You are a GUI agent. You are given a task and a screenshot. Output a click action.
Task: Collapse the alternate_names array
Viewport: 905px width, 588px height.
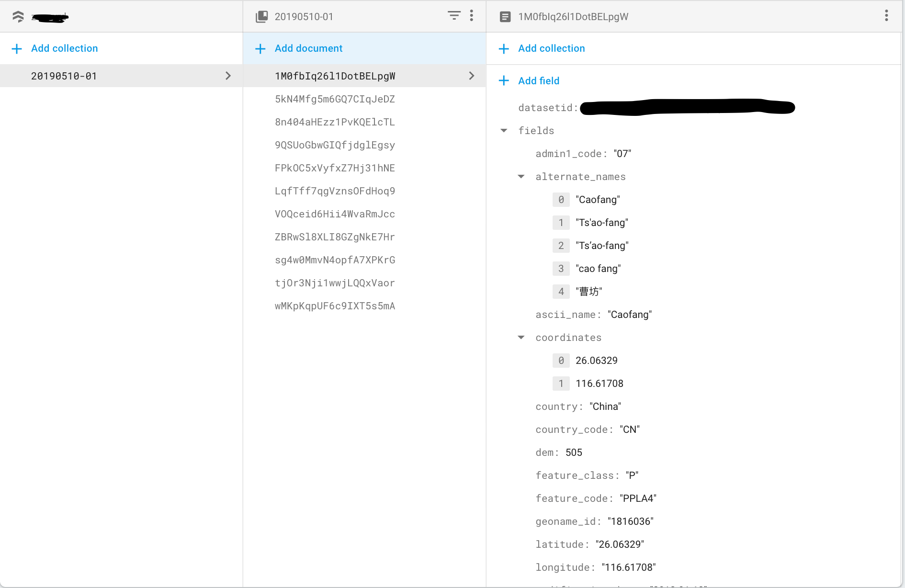click(521, 177)
